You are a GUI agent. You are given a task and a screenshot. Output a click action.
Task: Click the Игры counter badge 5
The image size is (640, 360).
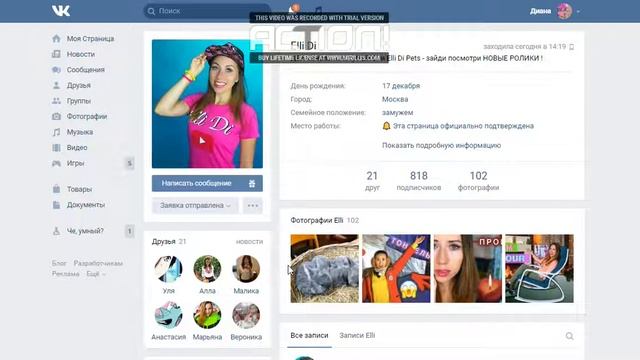[129, 163]
